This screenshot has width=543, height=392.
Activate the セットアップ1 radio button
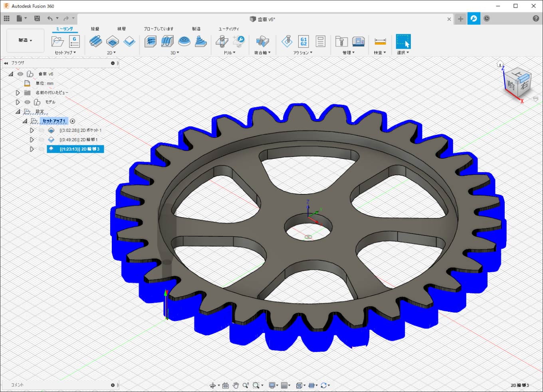73,121
